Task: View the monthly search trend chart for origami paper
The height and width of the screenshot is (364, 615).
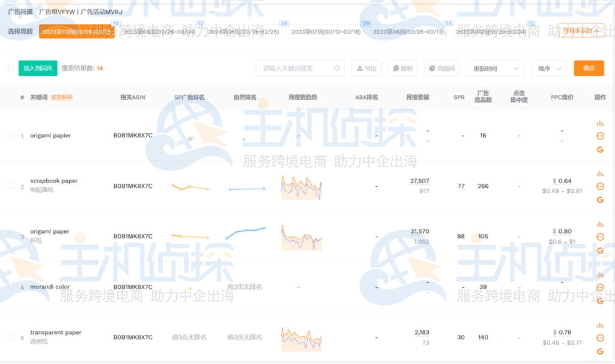Action: [x=300, y=236]
